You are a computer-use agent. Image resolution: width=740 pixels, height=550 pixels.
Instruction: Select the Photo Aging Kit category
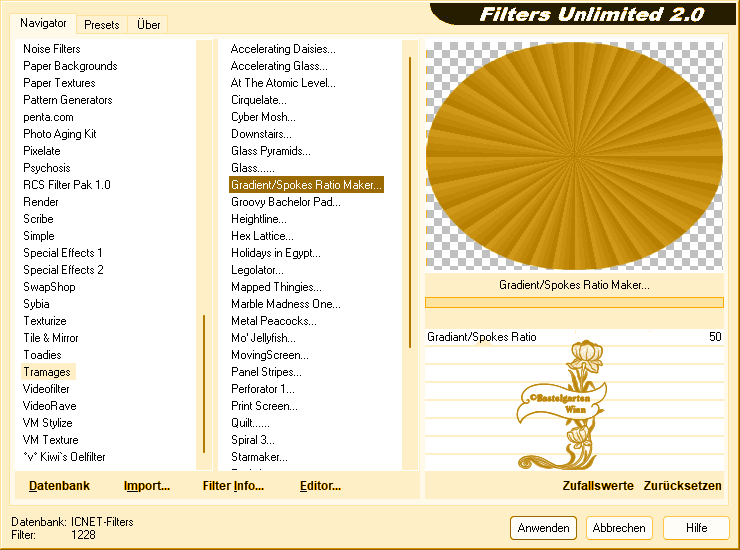(60, 134)
